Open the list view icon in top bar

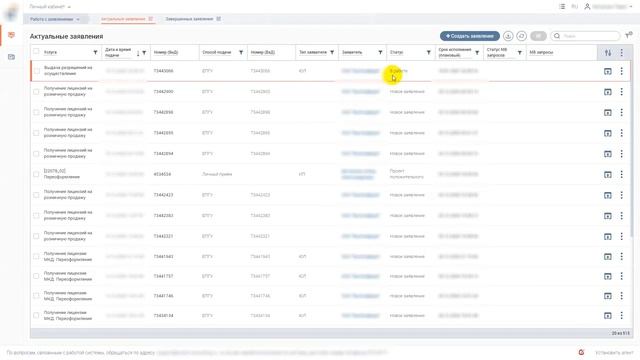click(562, 7)
